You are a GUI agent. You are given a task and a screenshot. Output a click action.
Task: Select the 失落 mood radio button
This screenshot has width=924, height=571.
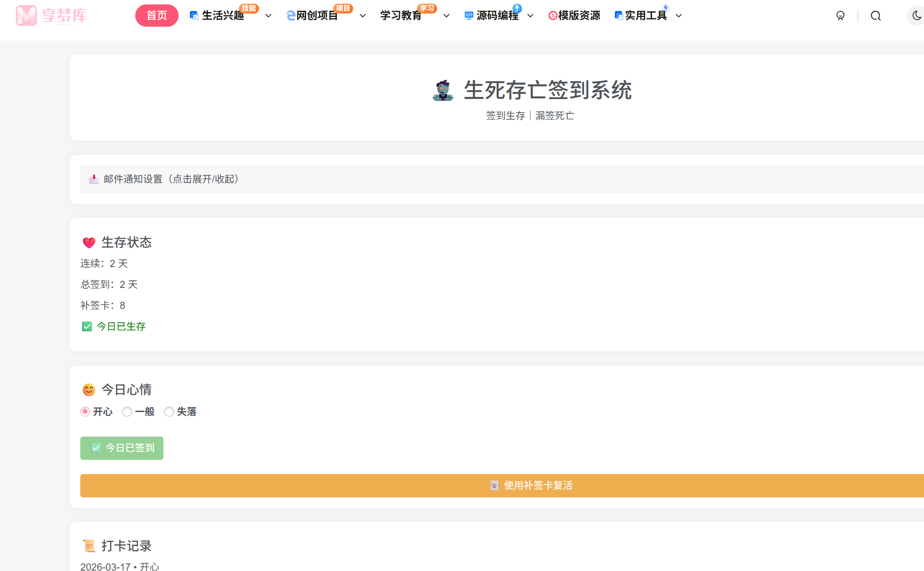tap(169, 412)
